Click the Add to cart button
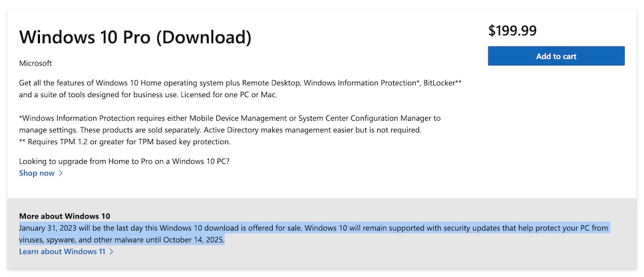This screenshot has height=277, width=644. tap(556, 56)
